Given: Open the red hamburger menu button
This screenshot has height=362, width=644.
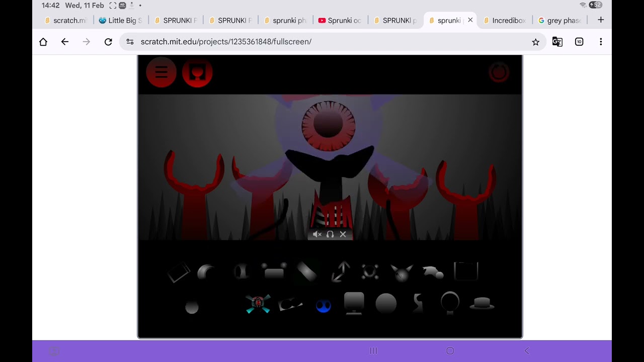Looking at the screenshot, I should click(162, 72).
